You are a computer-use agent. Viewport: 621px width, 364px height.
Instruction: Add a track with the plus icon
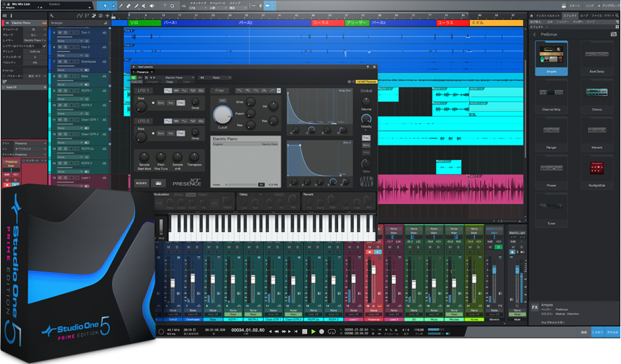108,15
